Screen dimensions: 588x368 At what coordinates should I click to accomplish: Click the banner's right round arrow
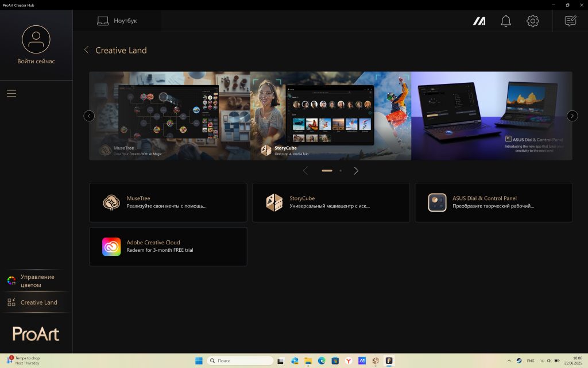572,116
